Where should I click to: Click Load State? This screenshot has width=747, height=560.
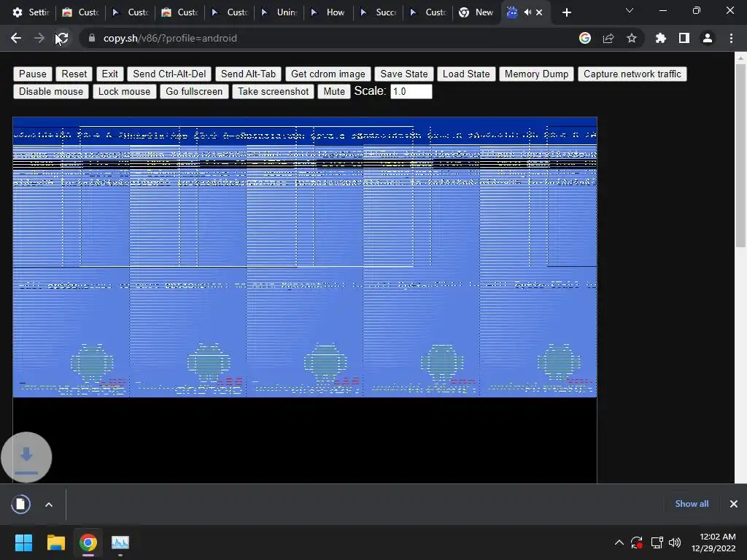(466, 74)
